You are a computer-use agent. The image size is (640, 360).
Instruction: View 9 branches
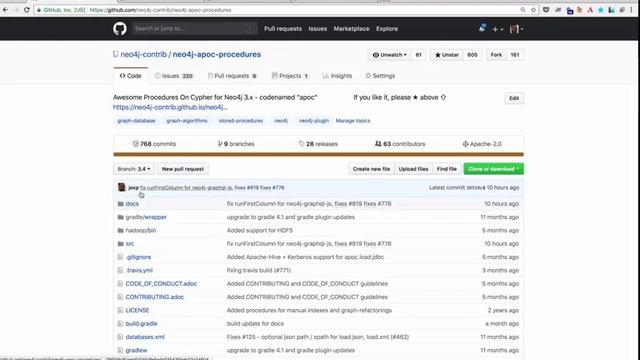tap(236, 144)
